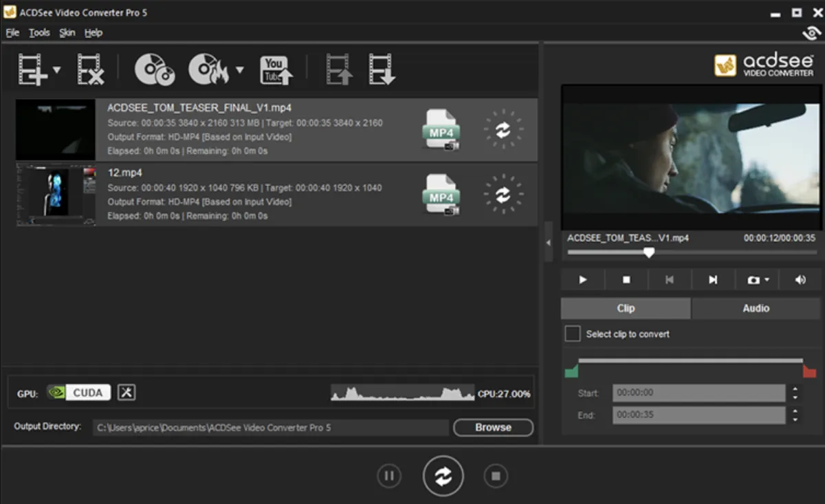Select the 12.mp4 video thumbnail
825x504 pixels.
click(x=56, y=195)
